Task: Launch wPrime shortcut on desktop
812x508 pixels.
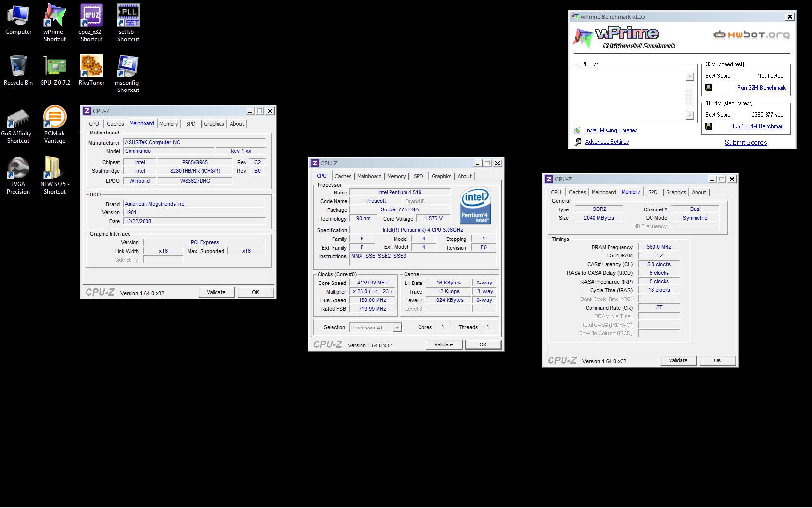Action: click(55, 23)
